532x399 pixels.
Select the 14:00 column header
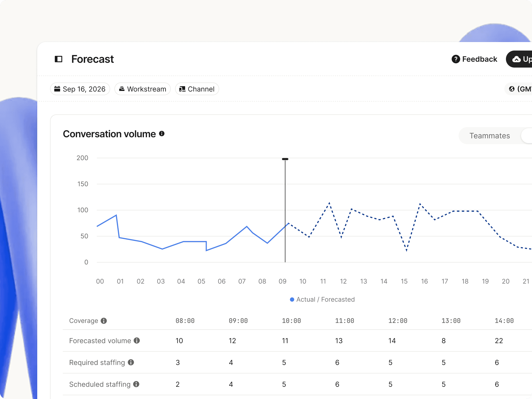pyautogui.click(x=504, y=321)
